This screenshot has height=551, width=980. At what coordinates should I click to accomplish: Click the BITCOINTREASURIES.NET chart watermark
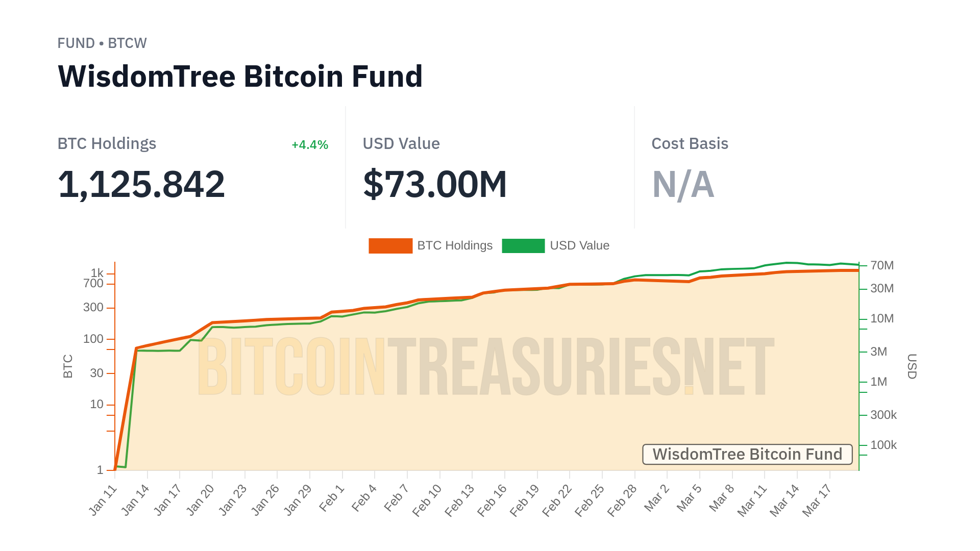click(485, 366)
